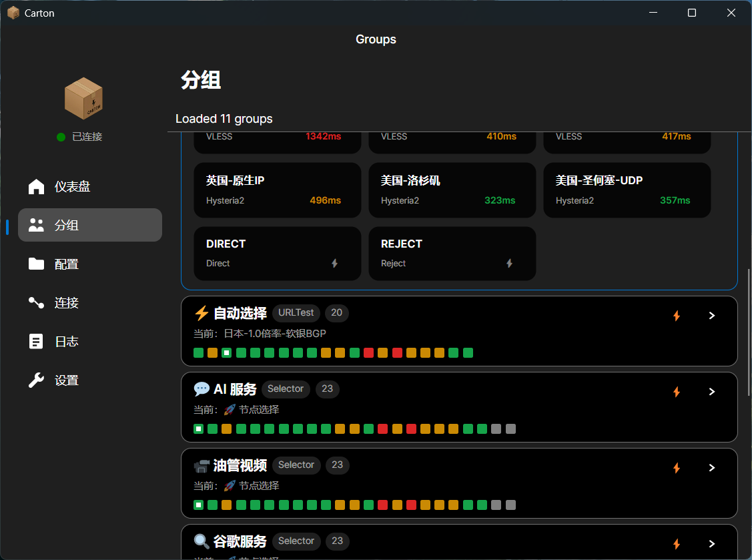752x560 pixels.
Task: Click the 连接 connection icon
Action: [x=36, y=302]
